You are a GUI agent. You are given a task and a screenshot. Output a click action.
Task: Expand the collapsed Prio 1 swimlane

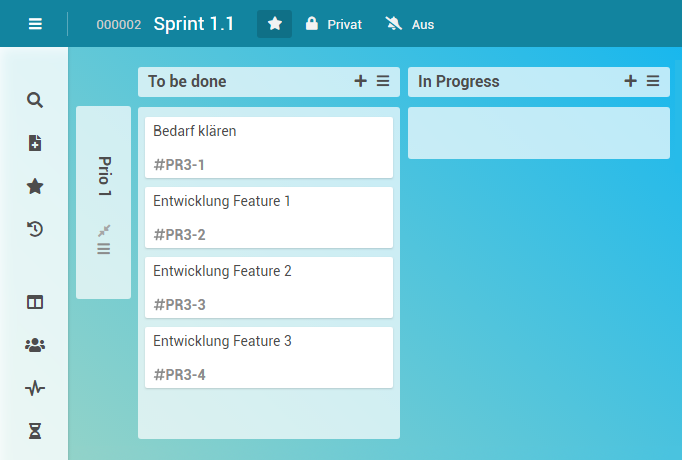pos(104,230)
